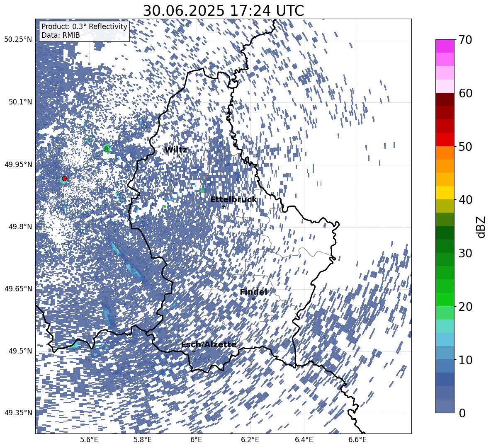
Task: Click the 6.2°E longitude label
Action: coord(250,440)
